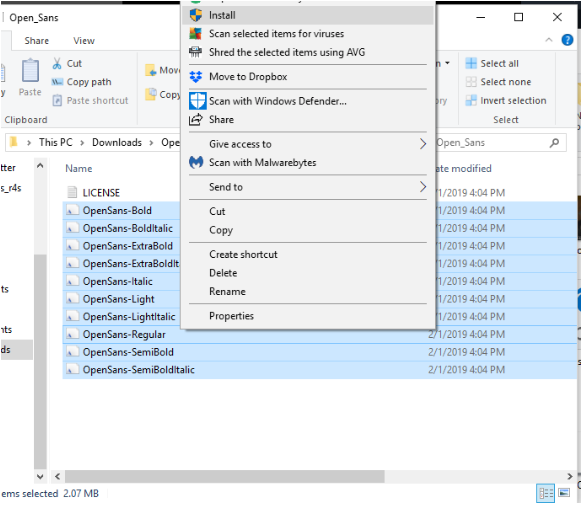Choose Copy in the context menu
This screenshot has height=505, width=582.
pos(308,230)
